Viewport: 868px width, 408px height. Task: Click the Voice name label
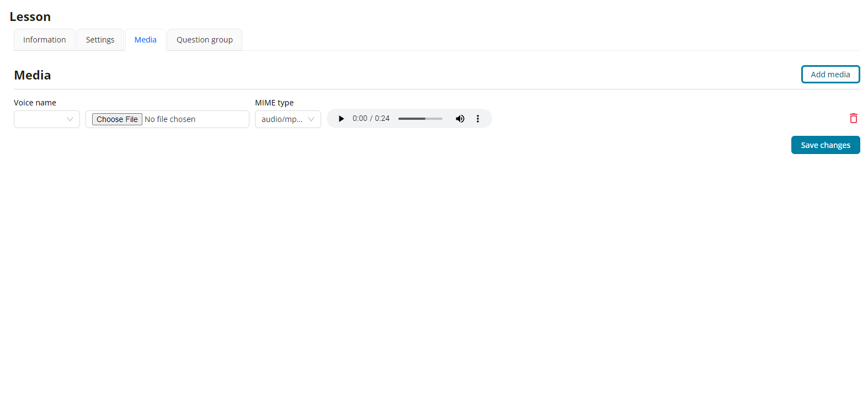(35, 103)
